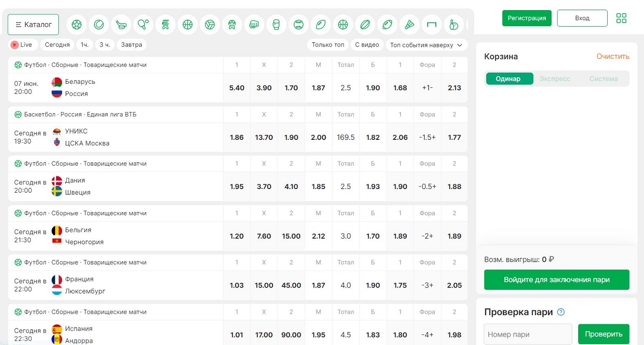
Task: Open Баскетбол · Россия · Единая лига ВТБ header
Action: 80,114
